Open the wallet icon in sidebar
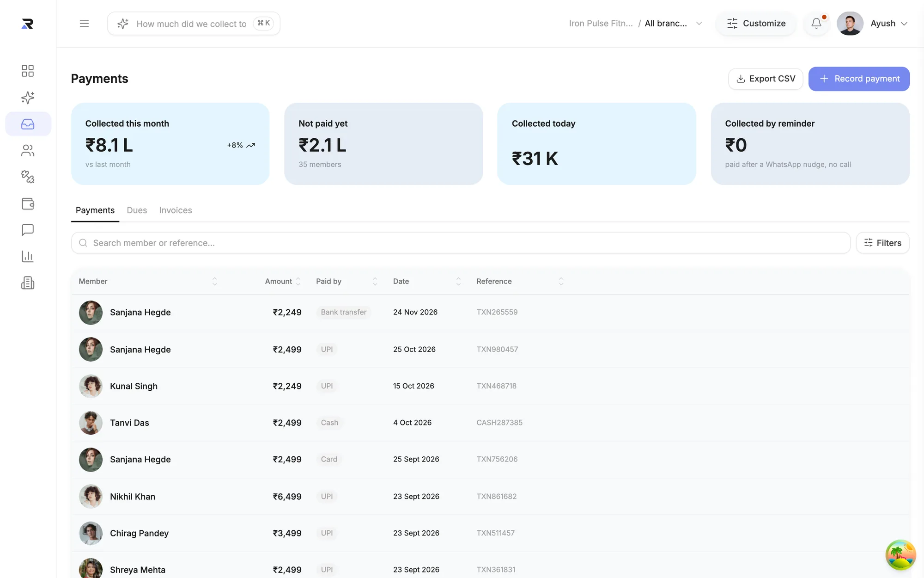 (28, 203)
